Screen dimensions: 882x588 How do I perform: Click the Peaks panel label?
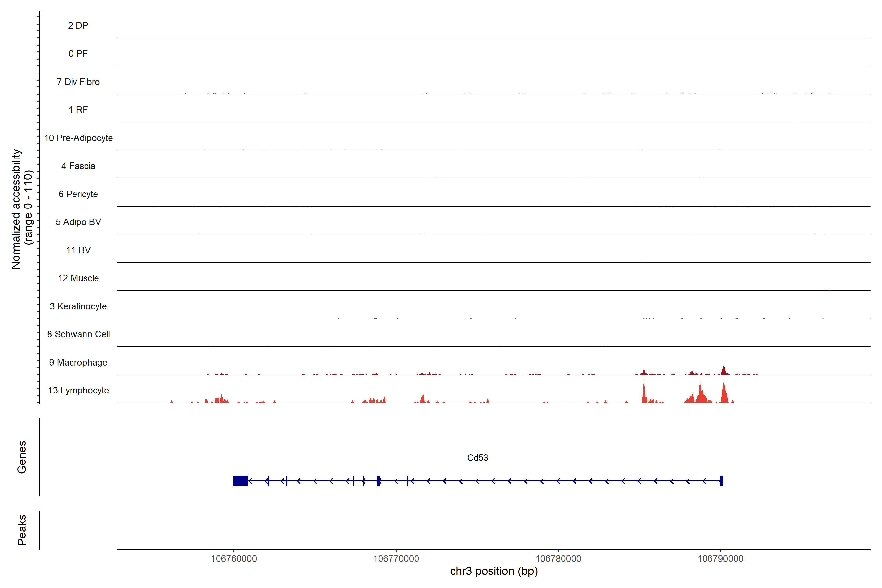click(x=22, y=529)
